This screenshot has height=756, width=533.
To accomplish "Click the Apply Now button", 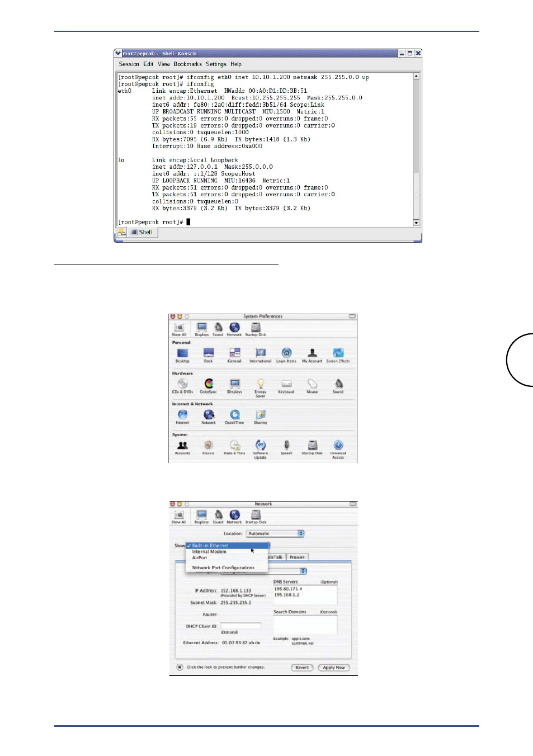I will coord(334,668).
